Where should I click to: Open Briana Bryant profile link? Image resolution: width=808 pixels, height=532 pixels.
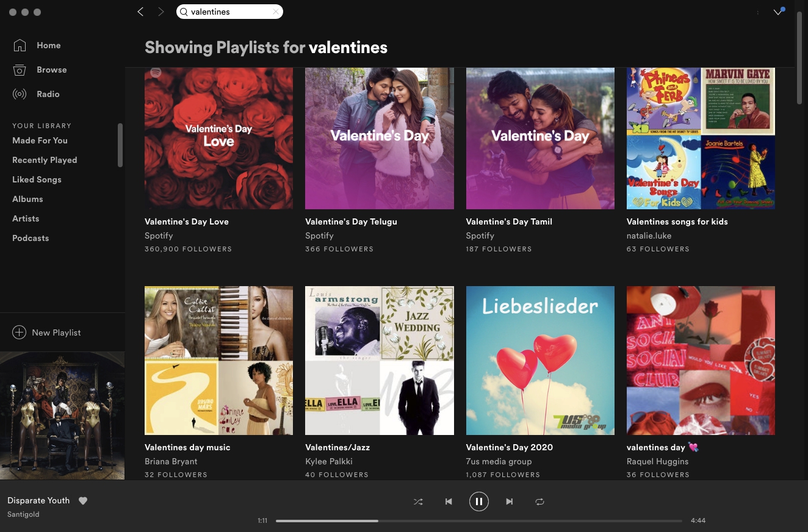point(171,461)
